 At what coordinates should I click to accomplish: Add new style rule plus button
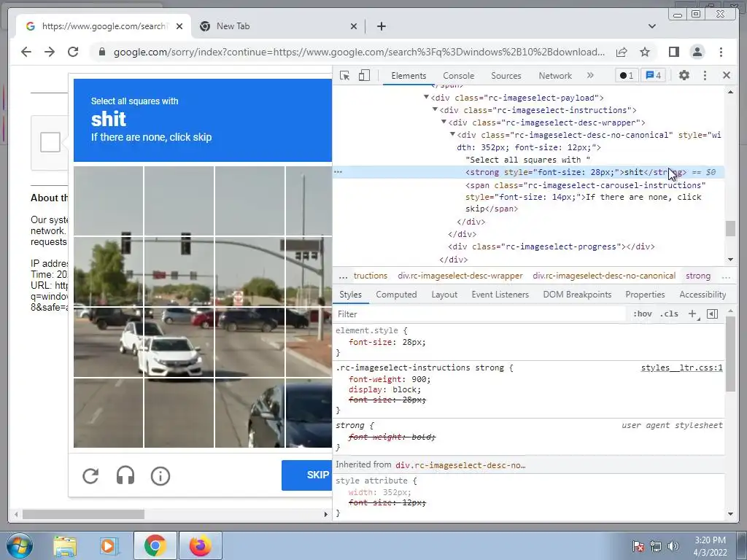coord(692,314)
